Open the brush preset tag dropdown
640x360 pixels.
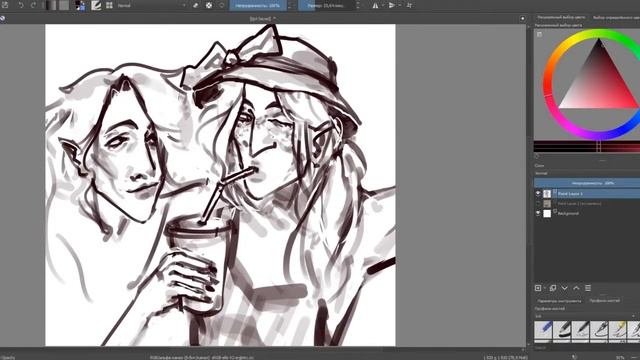point(587,316)
